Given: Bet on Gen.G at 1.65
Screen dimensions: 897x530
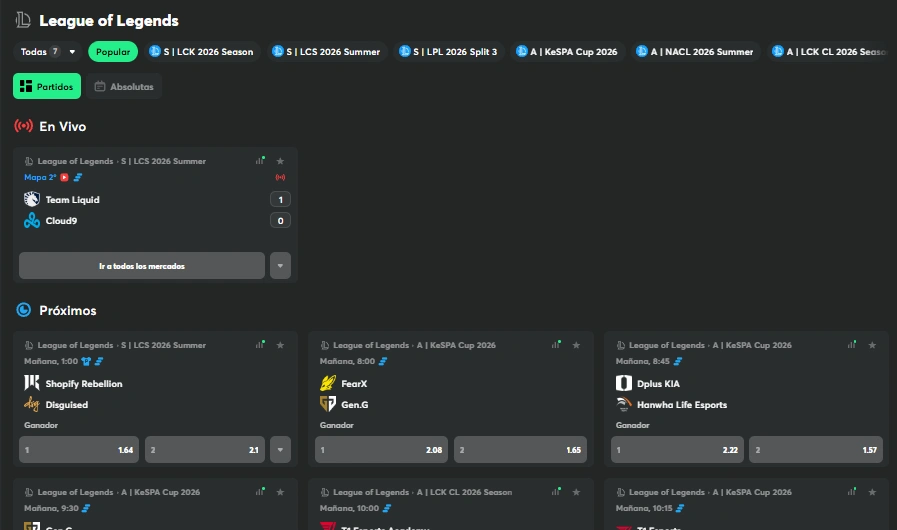Looking at the screenshot, I should click(521, 450).
